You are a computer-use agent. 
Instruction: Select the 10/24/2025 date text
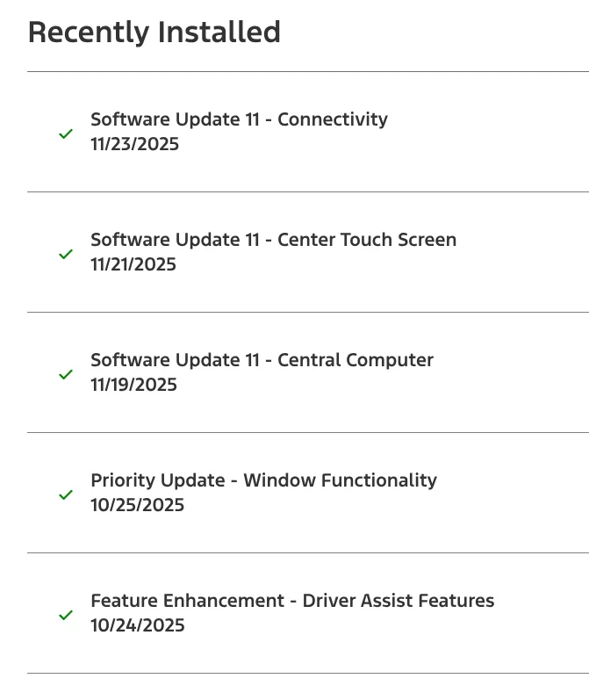(137, 625)
